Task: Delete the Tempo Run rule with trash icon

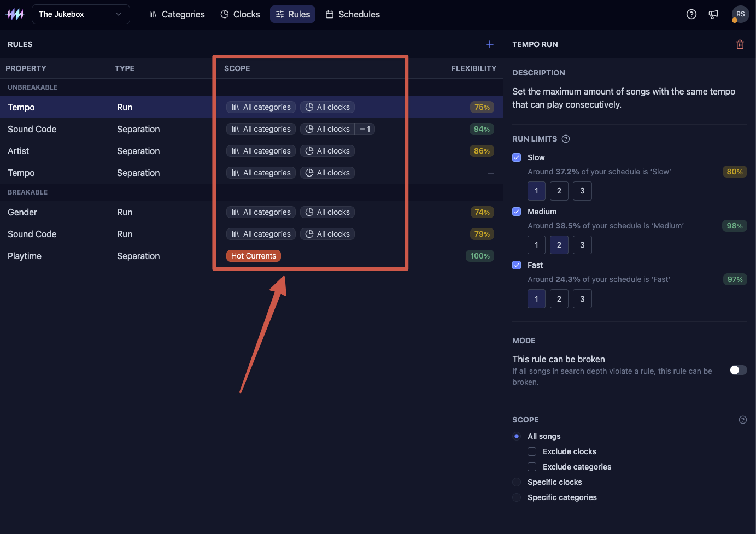Action: (740, 44)
